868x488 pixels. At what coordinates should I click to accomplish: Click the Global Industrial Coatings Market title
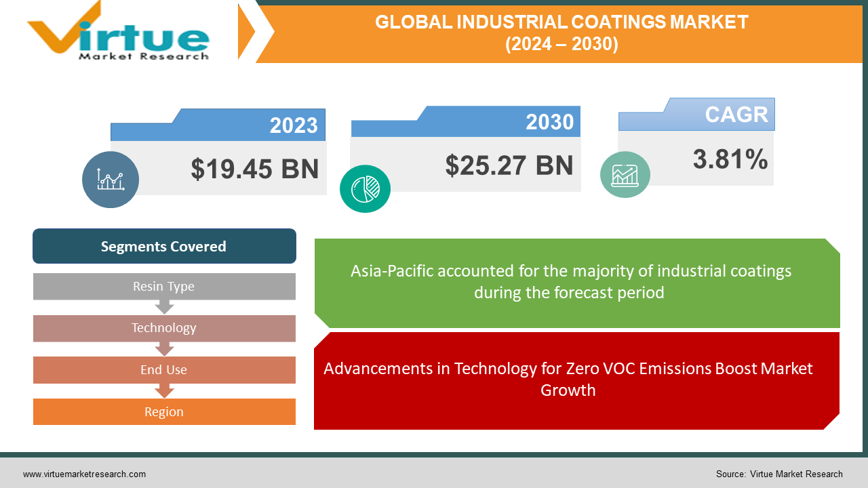561,33
